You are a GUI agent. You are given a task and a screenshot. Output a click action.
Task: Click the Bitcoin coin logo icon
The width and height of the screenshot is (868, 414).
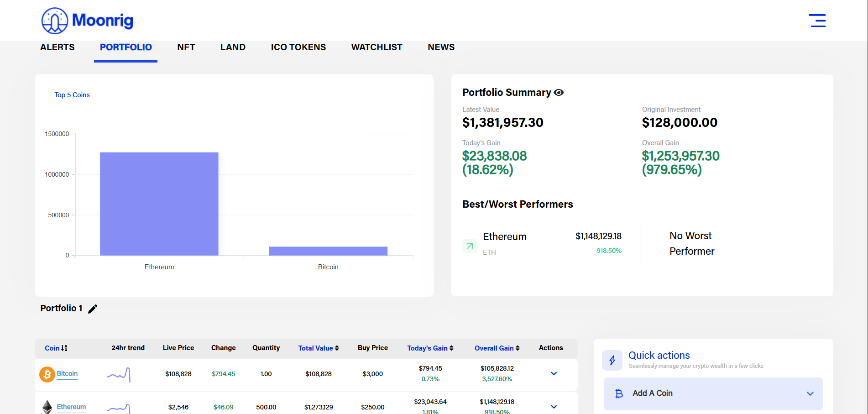pos(47,374)
